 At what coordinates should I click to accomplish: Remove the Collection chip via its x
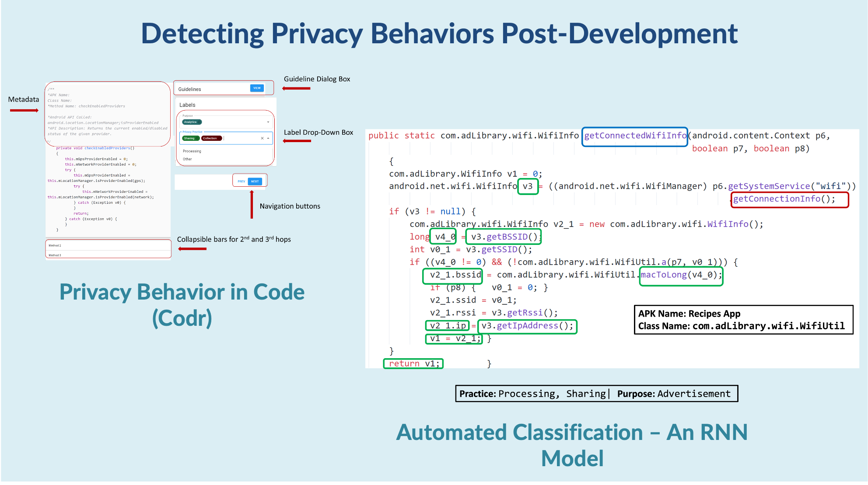220,138
